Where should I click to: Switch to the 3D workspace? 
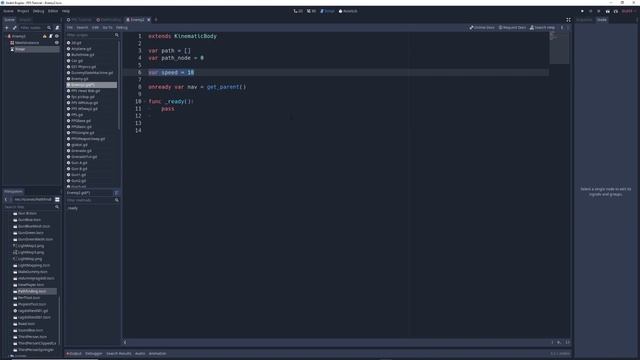[x=311, y=11]
